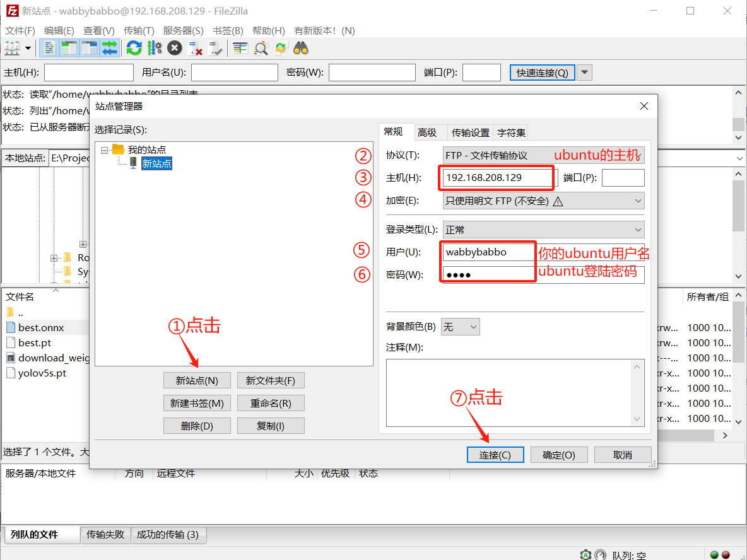Switch to the 字符集 tab

(510, 133)
